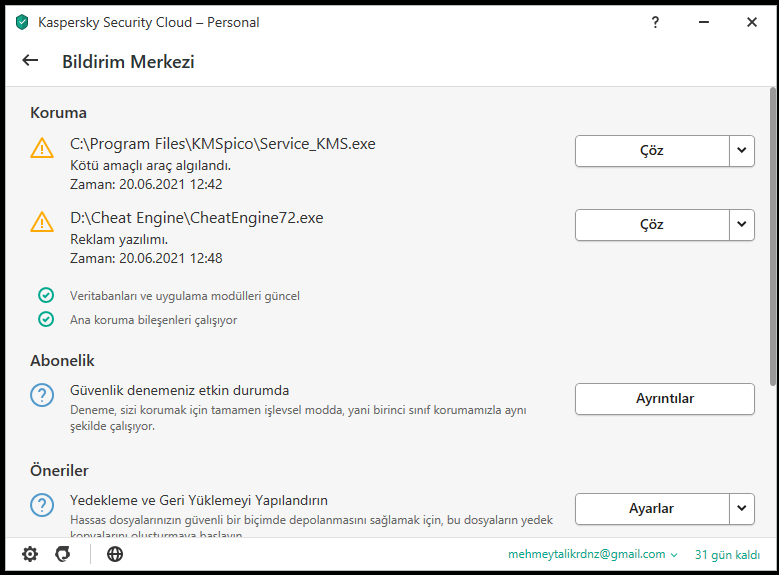Click the warning icon for Service_KMS.exe

point(42,148)
